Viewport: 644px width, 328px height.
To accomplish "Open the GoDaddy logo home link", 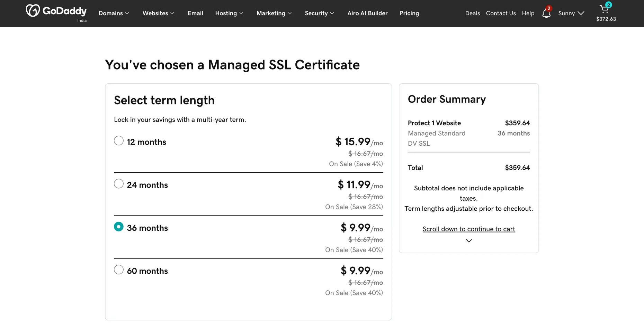I will pos(56,11).
